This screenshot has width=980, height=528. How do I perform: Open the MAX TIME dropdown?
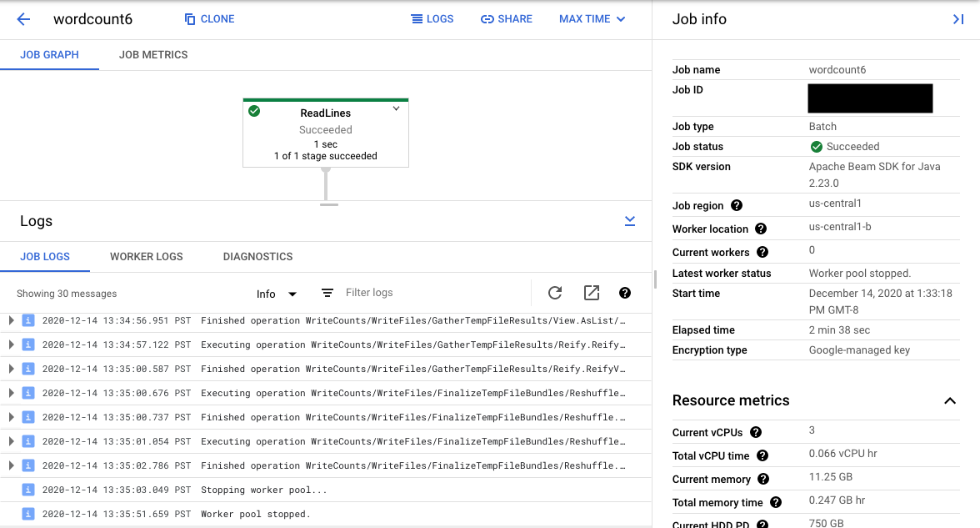[x=592, y=18]
